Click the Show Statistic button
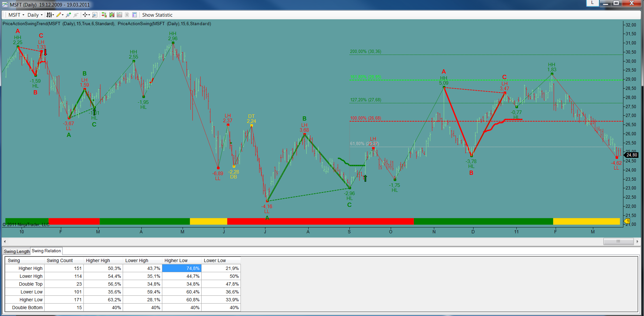Viewport: 644px width, 316px height. [x=157, y=15]
